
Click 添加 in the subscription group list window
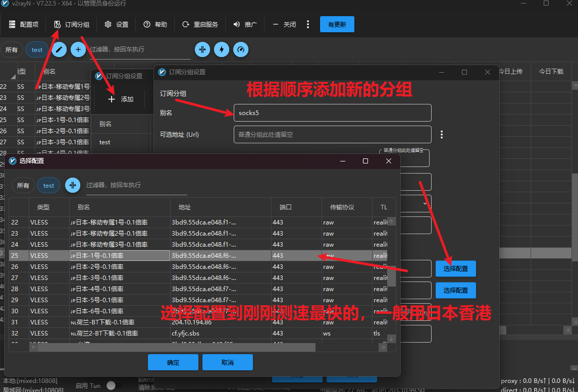[x=121, y=99]
